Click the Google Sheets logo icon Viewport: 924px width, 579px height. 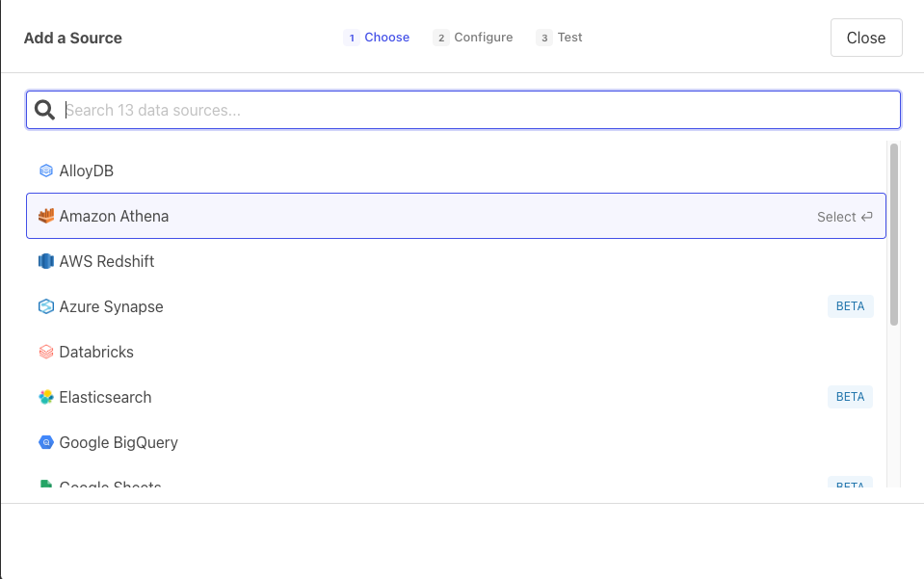(45, 485)
